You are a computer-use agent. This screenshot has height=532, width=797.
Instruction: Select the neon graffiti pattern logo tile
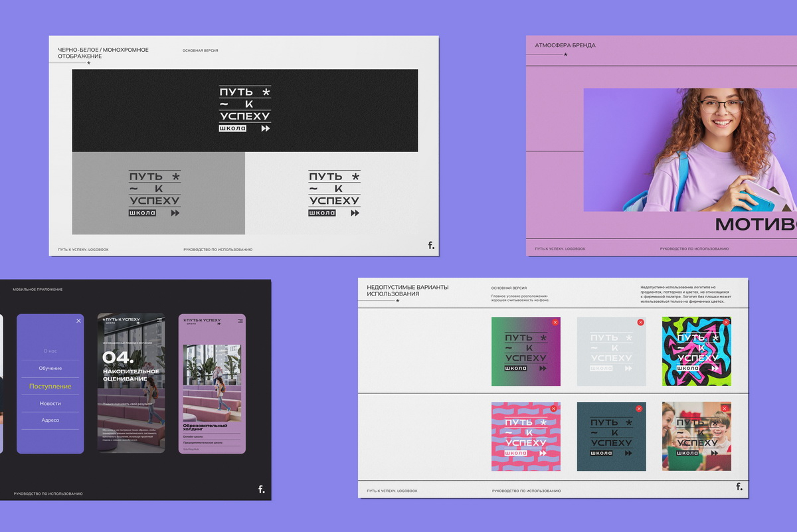coord(696,351)
